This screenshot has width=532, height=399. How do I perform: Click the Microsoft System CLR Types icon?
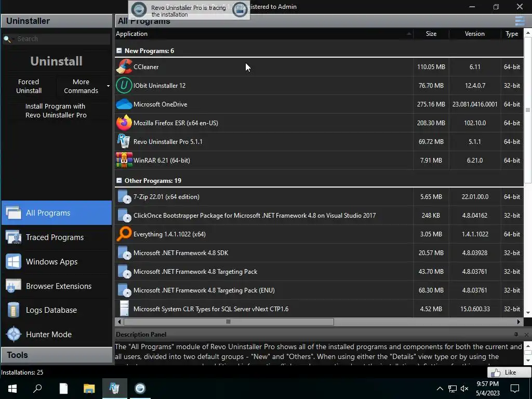124,309
